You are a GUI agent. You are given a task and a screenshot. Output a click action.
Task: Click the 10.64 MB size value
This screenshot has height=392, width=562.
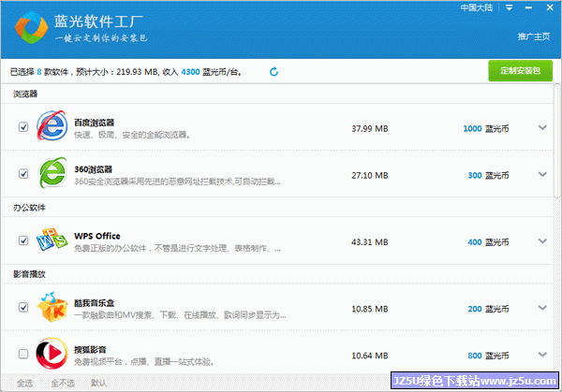tap(370, 356)
